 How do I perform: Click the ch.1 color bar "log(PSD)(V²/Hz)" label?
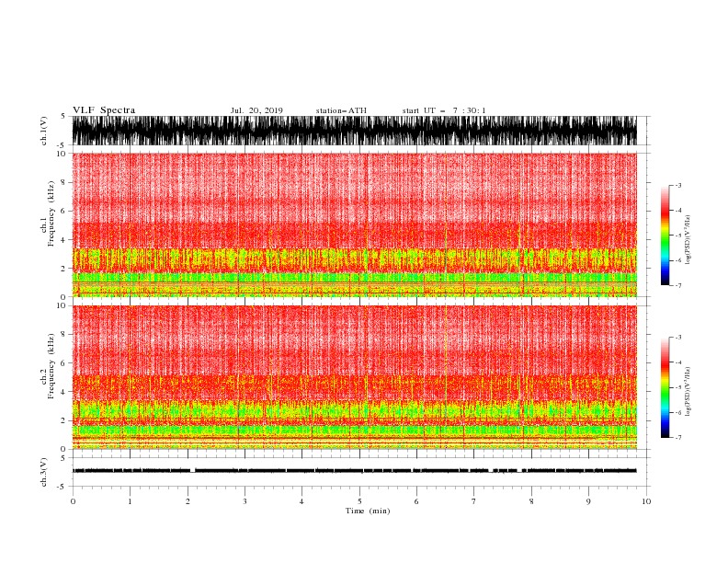tap(688, 240)
